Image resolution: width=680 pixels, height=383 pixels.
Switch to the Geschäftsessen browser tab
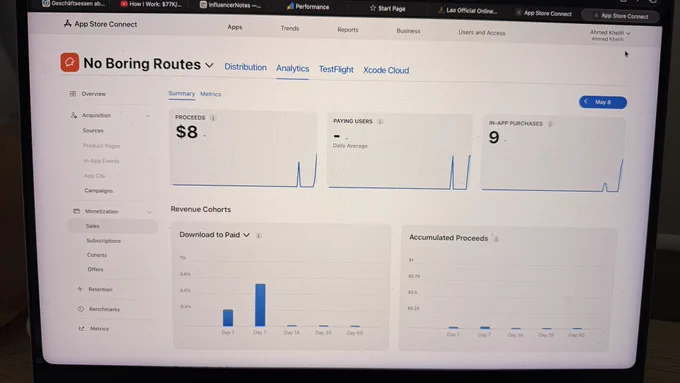point(74,3)
